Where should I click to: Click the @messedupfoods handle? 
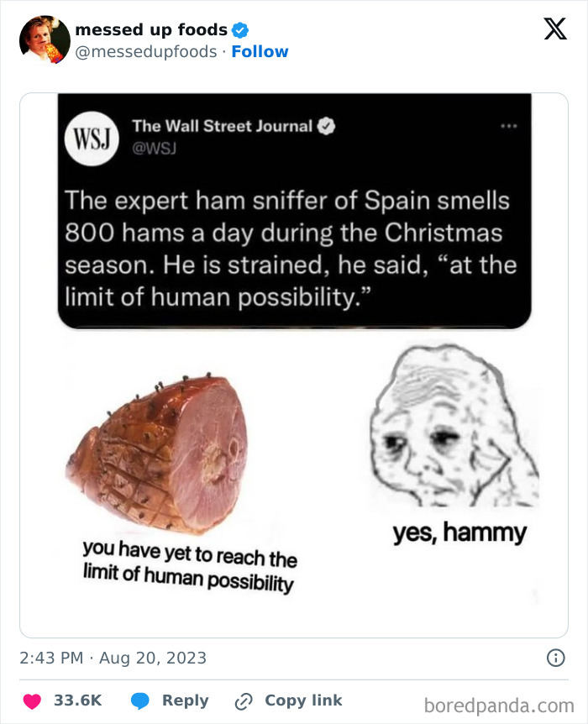147,51
